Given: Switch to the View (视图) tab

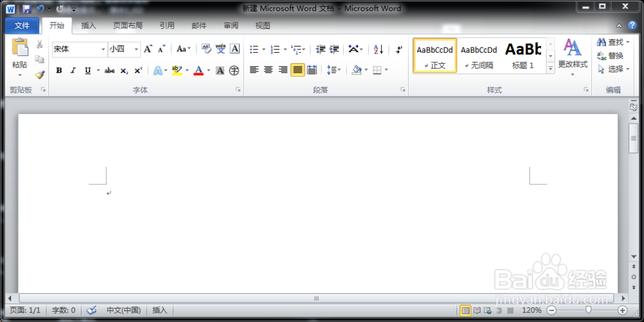Looking at the screenshot, I should coord(263,26).
